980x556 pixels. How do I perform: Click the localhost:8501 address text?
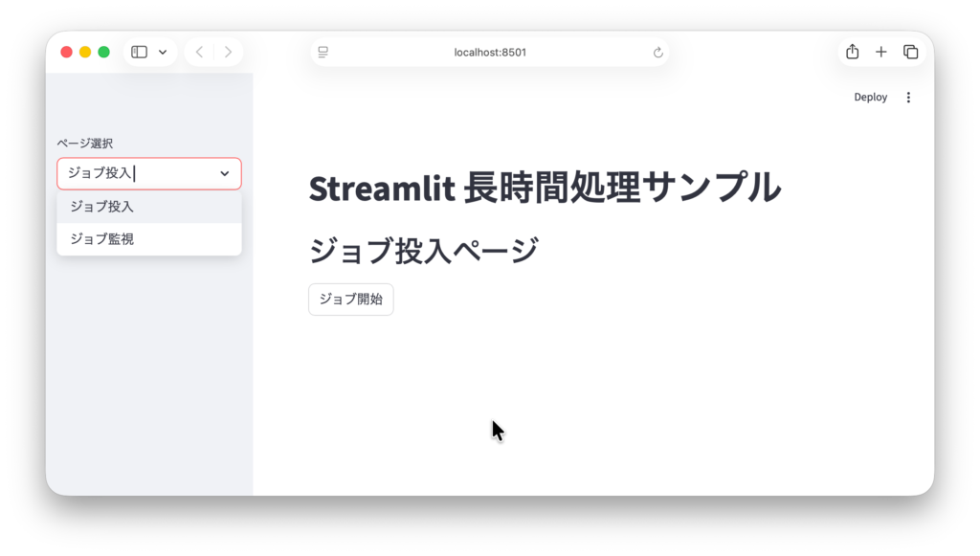tap(490, 52)
